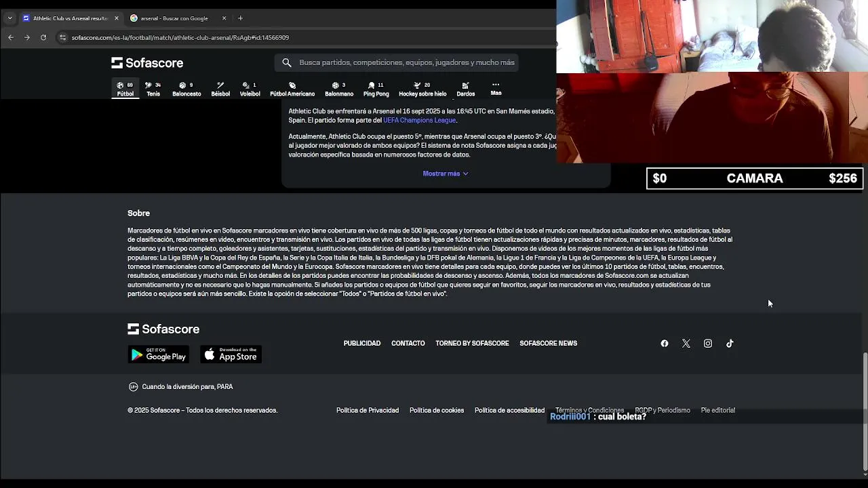Open the Pie editorial link
The width and height of the screenshot is (868, 488).
(718, 410)
